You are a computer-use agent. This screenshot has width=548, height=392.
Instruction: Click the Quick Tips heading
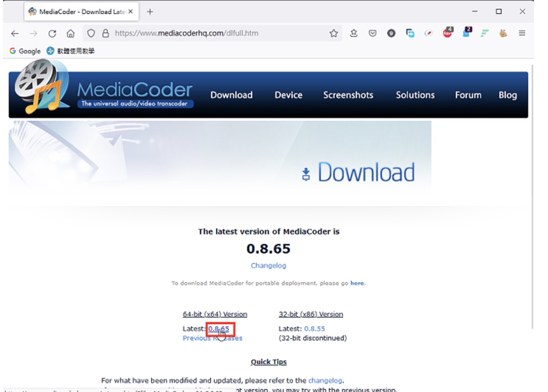[x=269, y=362]
